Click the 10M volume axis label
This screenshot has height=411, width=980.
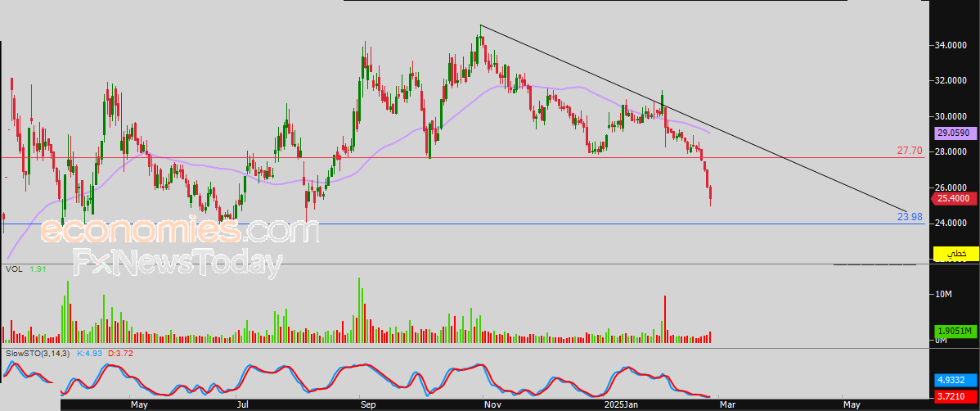tap(943, 295)
